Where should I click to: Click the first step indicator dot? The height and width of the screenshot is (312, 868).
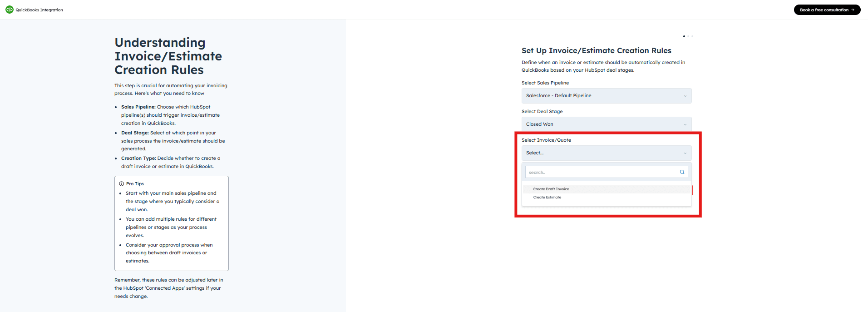684,36
